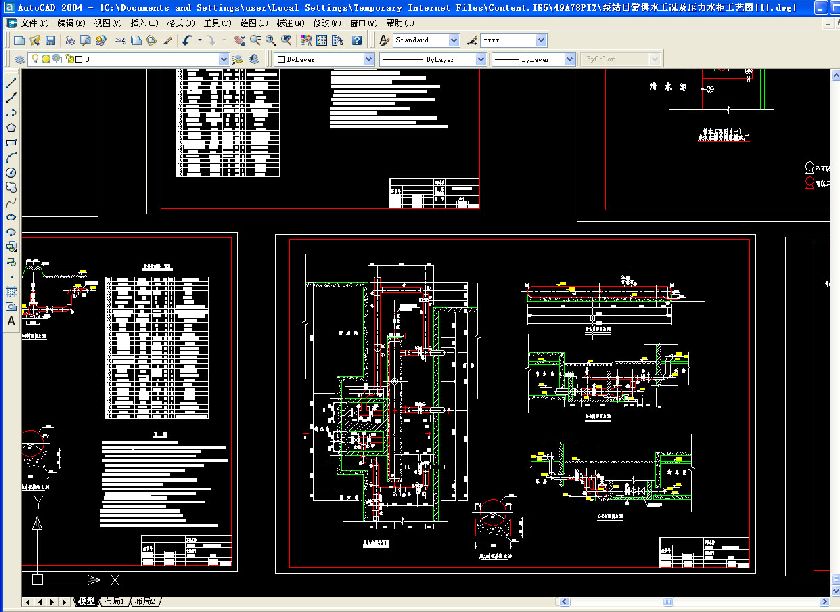Cut selection with scissors icon
The image size is (840, 612).
coord(121,40)
